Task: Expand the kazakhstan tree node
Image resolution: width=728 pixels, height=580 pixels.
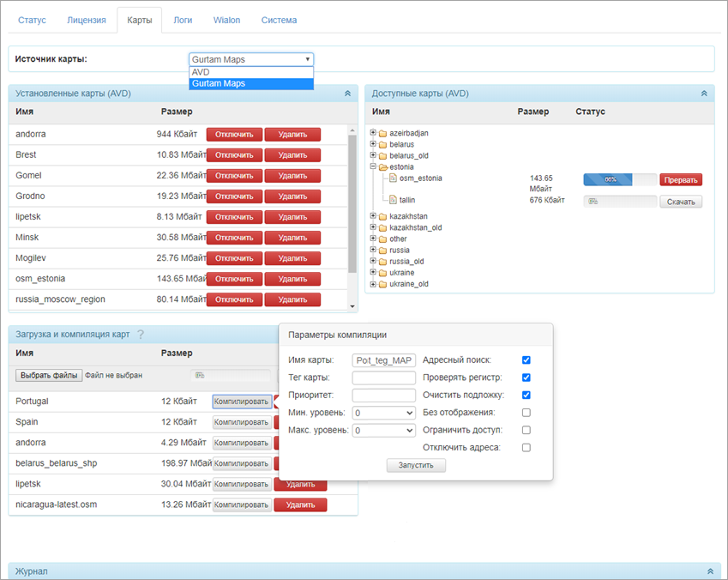Action: pyautogui.click(x=373, y=216)
